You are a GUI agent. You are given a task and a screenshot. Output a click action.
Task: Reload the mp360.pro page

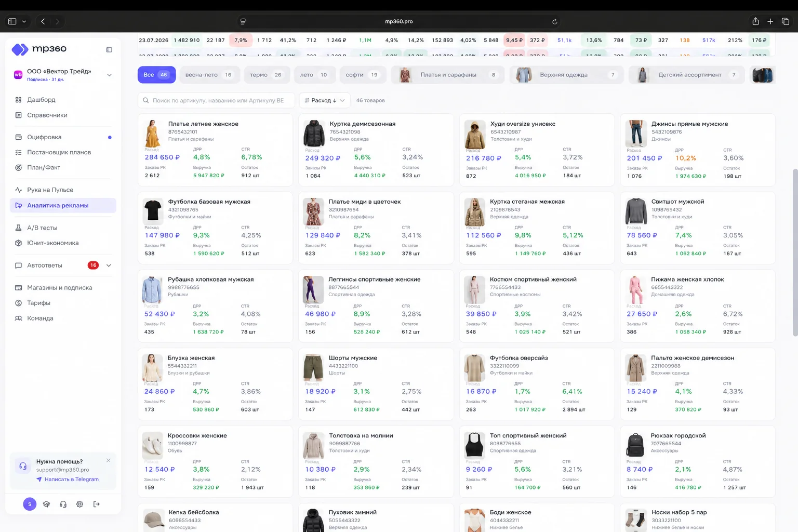tap(555, 22)
